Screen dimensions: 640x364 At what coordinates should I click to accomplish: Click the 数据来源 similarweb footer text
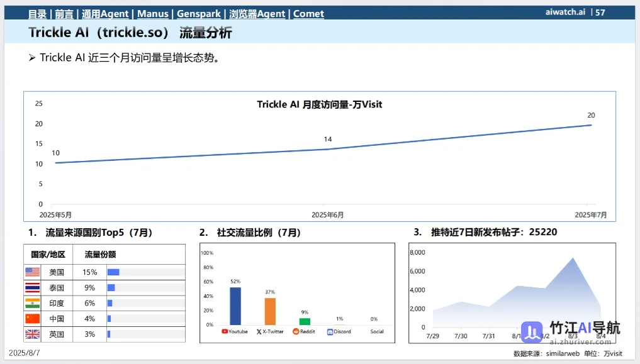pyautogui.click(x=568, y=353)
